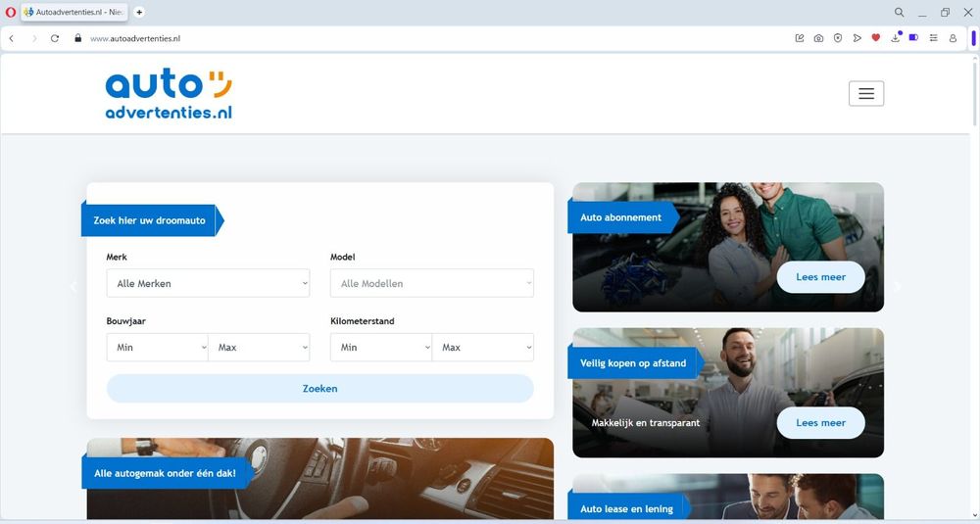Take a snapshot with camera icon
The height and width of the screenshot is (524, 980).
click(818, 38)
